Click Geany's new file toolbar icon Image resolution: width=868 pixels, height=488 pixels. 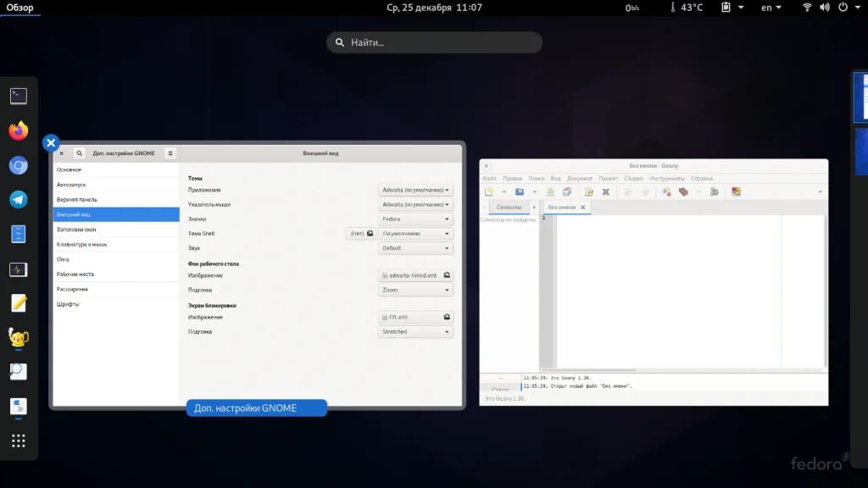[x=490, y=191]
